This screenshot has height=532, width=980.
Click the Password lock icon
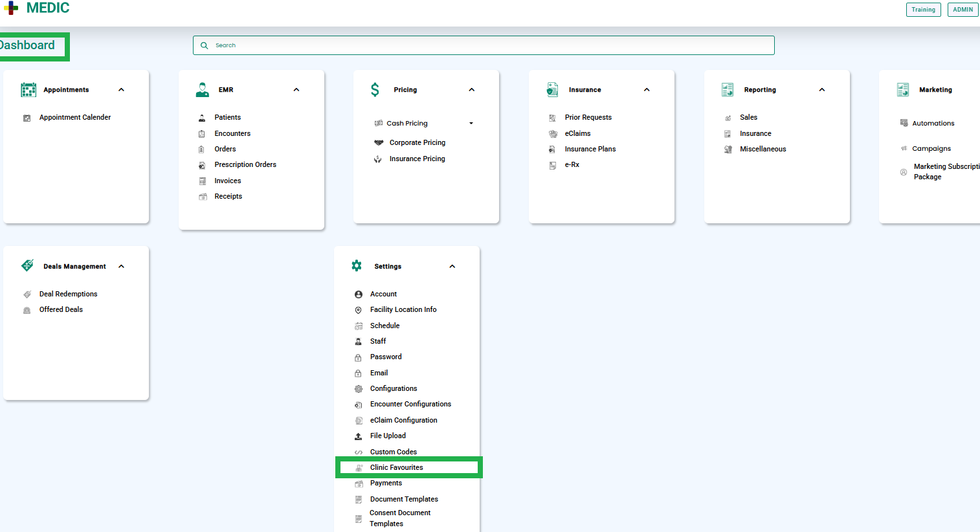(358, 357)
